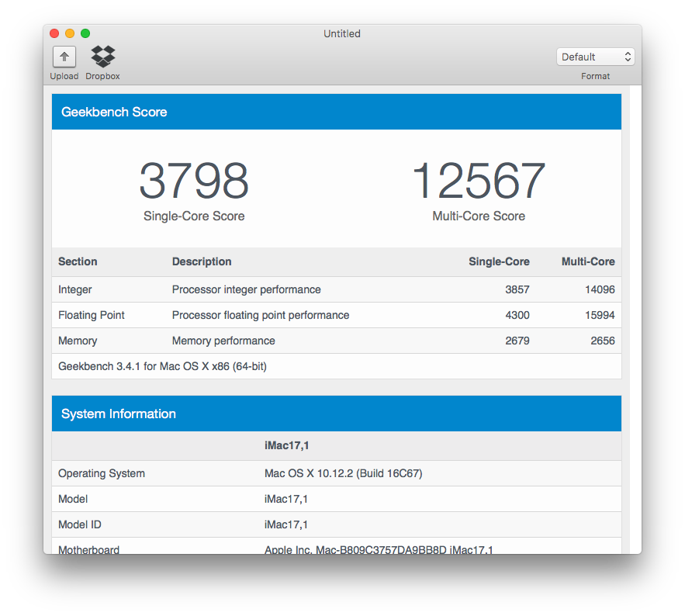The height and width of the screenshot is (616, 685).
Task: Maximize the window with green button
Action: click(x=85, y=33)
